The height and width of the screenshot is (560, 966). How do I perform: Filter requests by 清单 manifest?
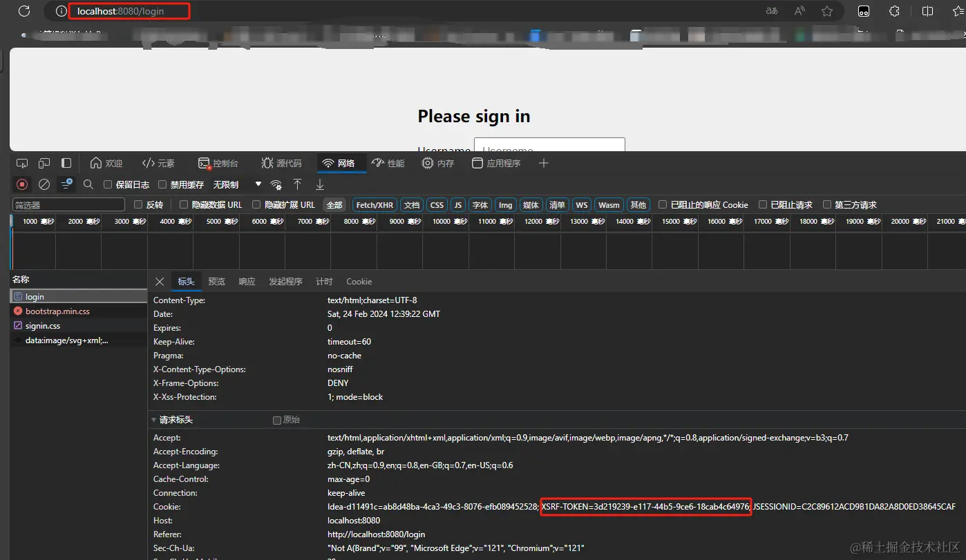(557, 205)
